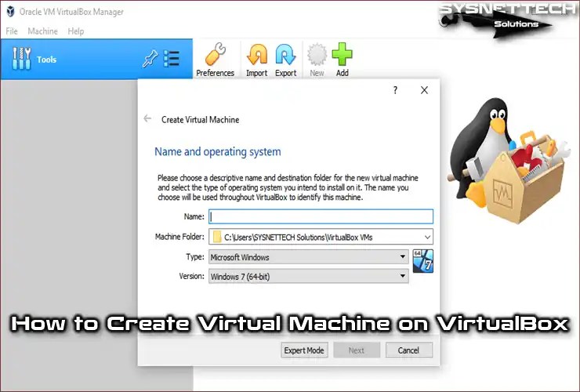Select the Tools item in sidebar
This screenshot has height=392, width=580.
tap(96, 60)
